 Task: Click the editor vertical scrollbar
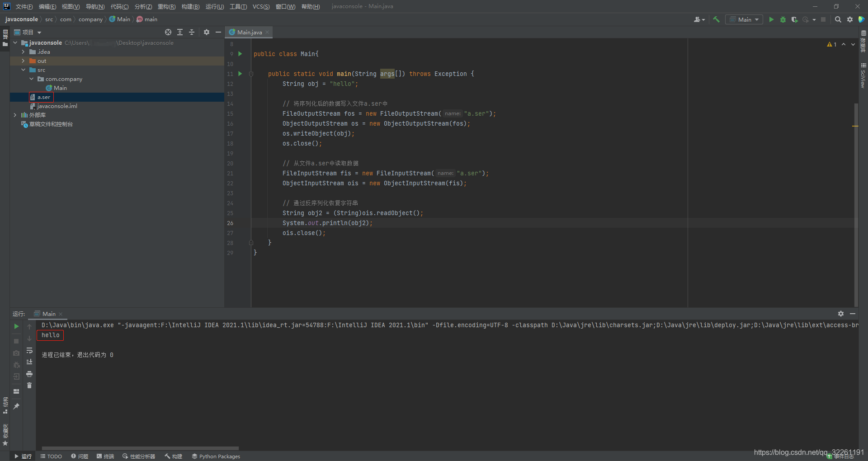tap(856, 205)
